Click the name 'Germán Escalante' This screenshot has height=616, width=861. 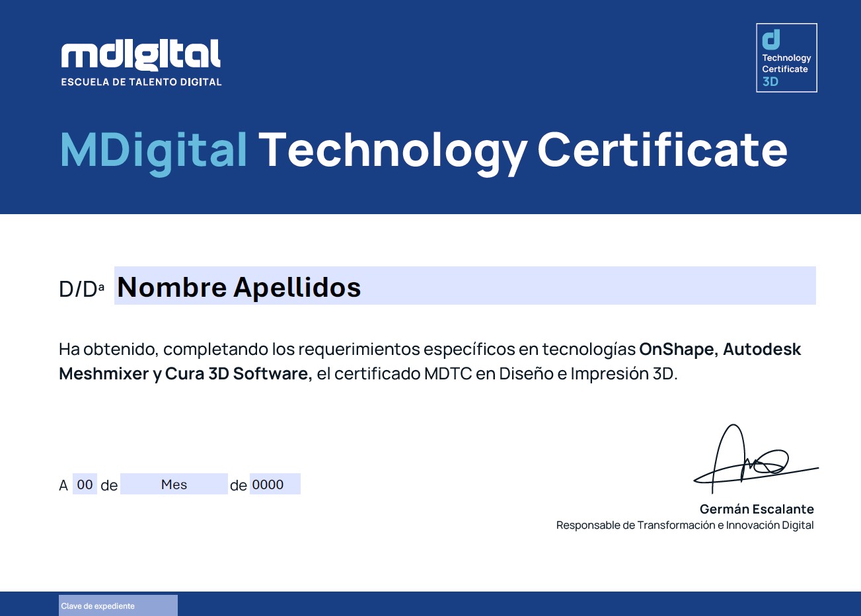pyautogui.click(x=757, y=509)
